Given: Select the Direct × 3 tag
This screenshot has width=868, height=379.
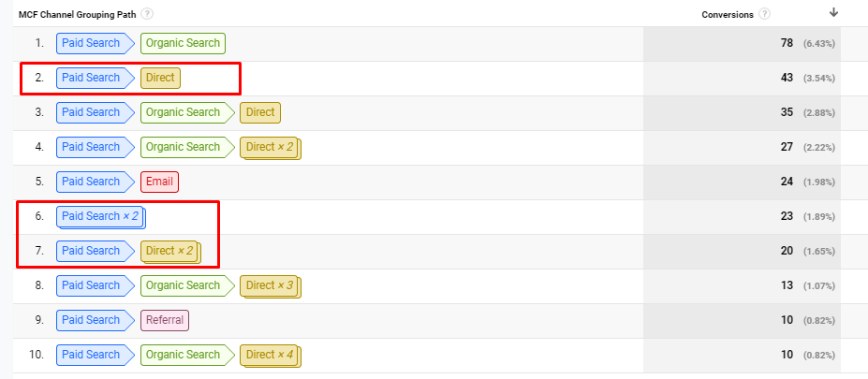Looking at the screenshot, I should pyautogui.click(x=271, y=285).
